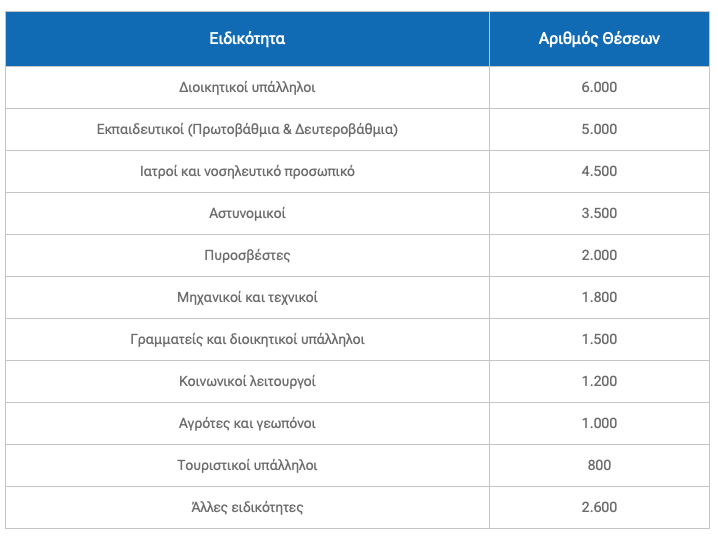
Task: Click the Ειδικότητα column header
Action: tap(247, 39)
